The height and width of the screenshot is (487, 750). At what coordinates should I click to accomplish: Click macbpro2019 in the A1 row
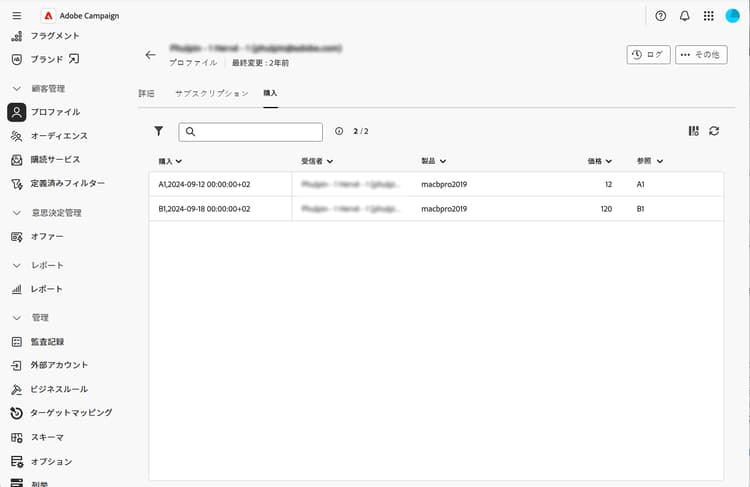444,184
